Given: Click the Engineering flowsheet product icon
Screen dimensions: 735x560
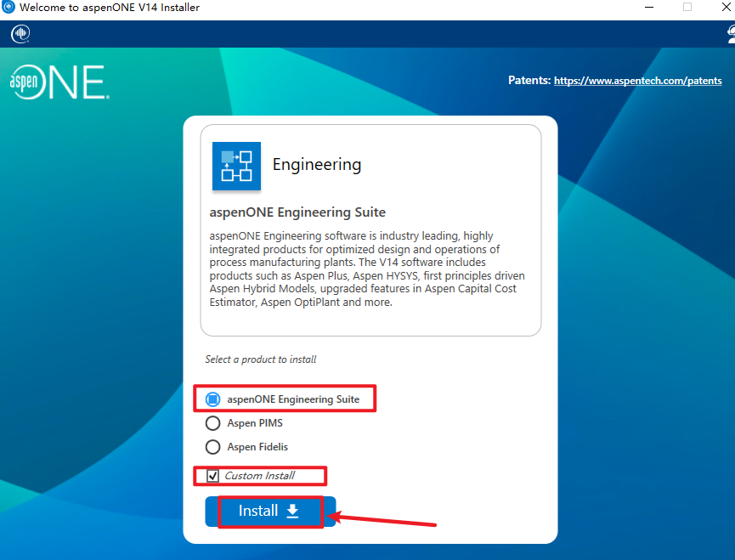Looking at the screenshot, I should point(236,166).
